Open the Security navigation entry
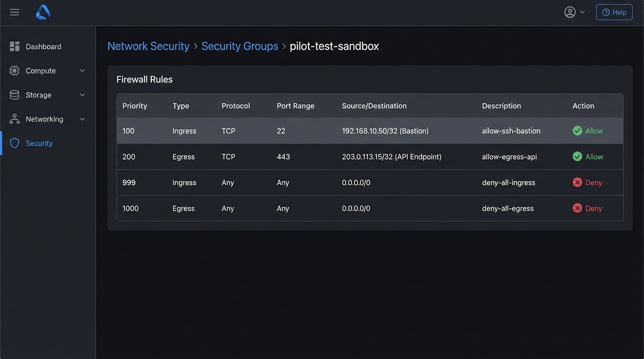The width and height of the screenshot is (644, 359). 39,143
